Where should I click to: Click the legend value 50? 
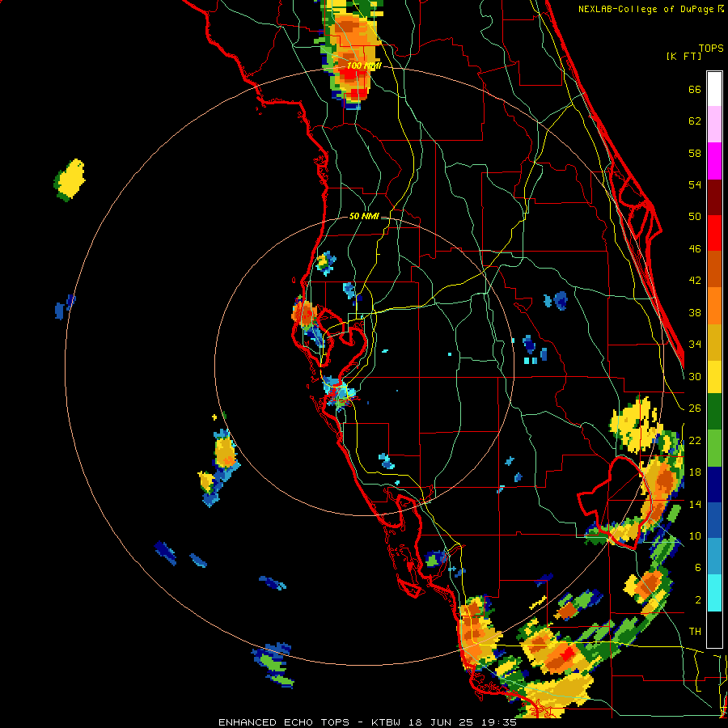[695, 217]
